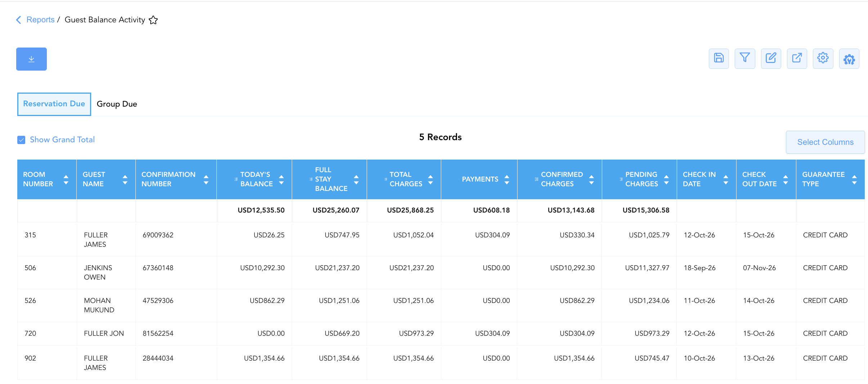Click the save (floppy disk) icon
The width and height of the screenshot is (868, 384).
(x=719, y=58)
